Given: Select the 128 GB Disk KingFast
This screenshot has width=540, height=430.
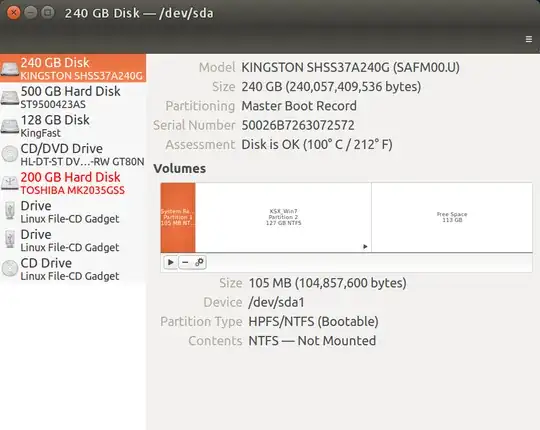Looking at the screenshot, I should 73,126.
